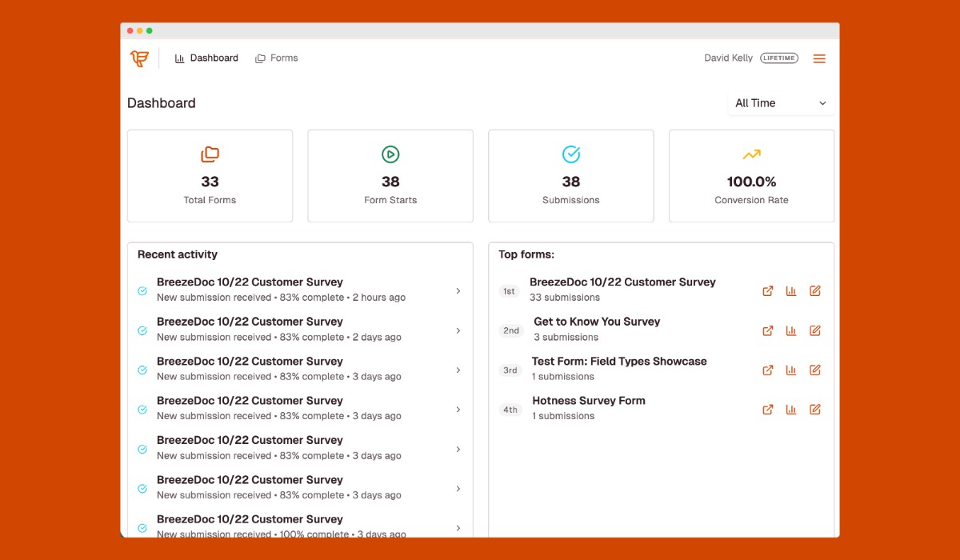Expand the 2 days ago submission chevron

click(458, 330)
